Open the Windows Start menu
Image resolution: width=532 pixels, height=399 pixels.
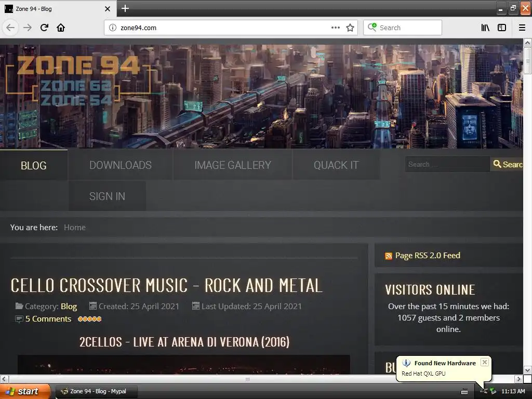click(x=25, y=391)
